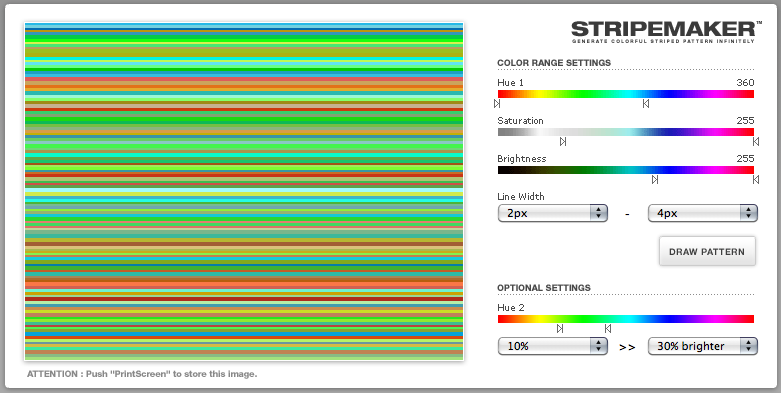Image resolution: width=781 pixels, height=393 pixels.
Task: Click the Hue 2 rainbow color bar
Action: [x=626, y=319]
